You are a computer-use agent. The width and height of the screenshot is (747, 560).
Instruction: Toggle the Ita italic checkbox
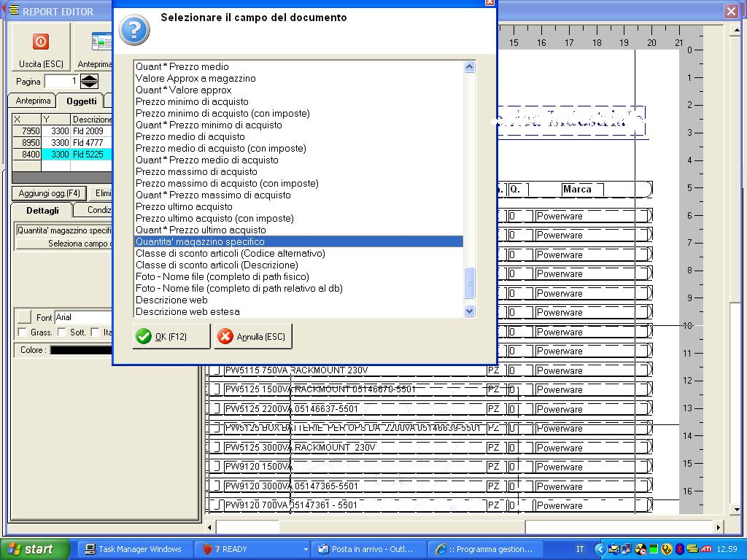[x=95, y=332]
